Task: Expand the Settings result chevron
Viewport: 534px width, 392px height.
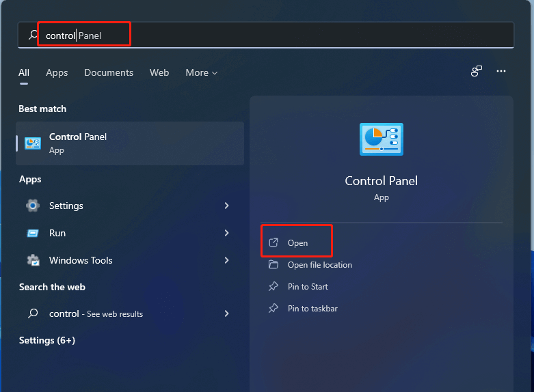Action: click(x=227, y=206)
